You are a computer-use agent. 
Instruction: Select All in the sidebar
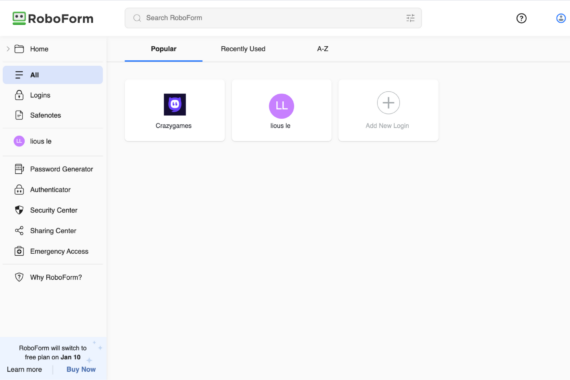click(x=53, y=75)
